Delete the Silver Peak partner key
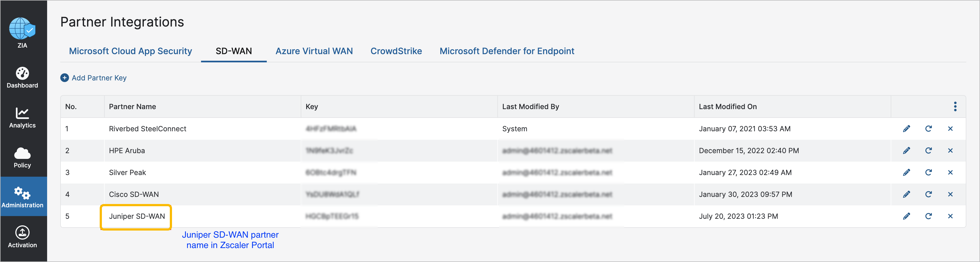This screenshot has width=980, height=262. tap(950, 172)
